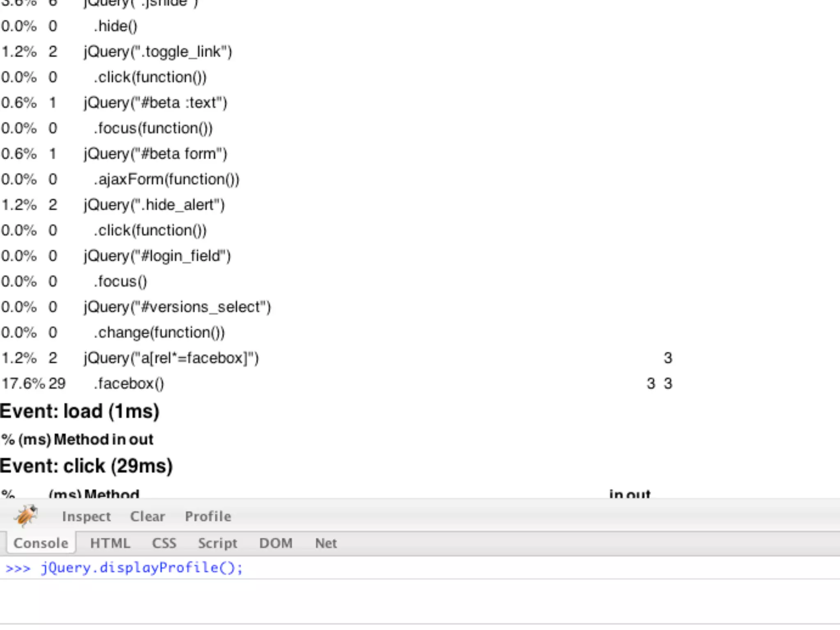
Task: Open the HTML tab
Action: (x=110, y=543)
